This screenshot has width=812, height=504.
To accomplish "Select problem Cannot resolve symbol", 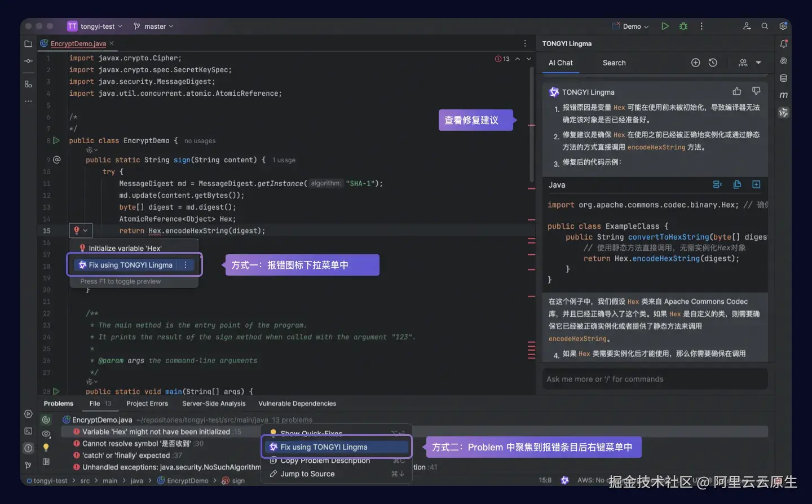I will click(137, 444).
